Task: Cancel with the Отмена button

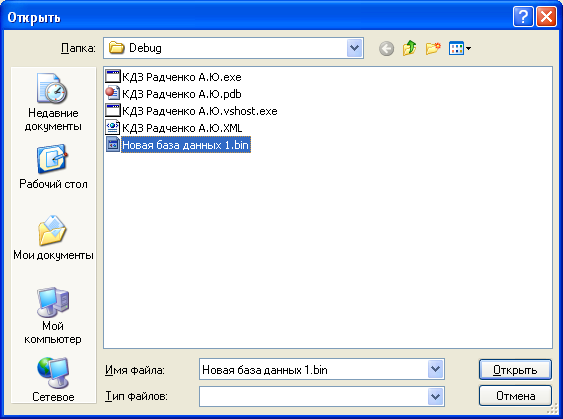Action: [x=515, y=396]
